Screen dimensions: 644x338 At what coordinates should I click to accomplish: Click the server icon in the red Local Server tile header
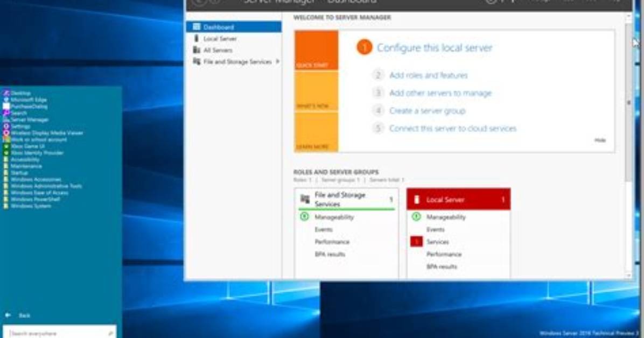tap(416, 200)
